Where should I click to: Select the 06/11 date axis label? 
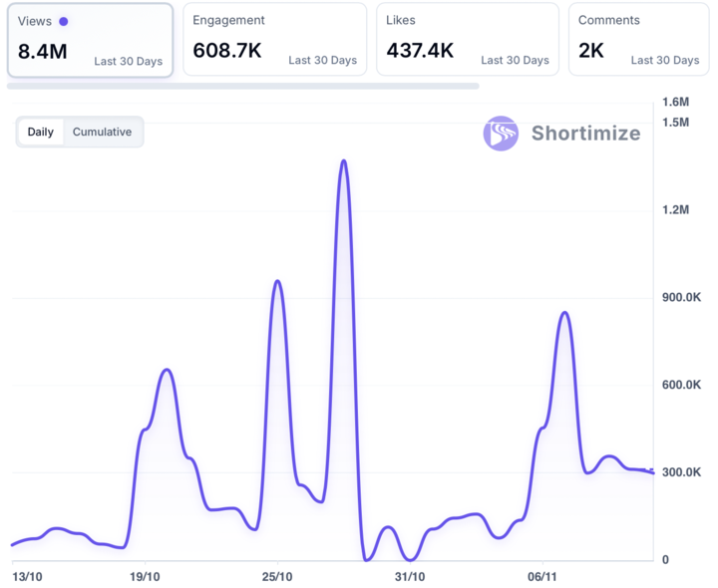pyautogui.click(x=541, y=576)
